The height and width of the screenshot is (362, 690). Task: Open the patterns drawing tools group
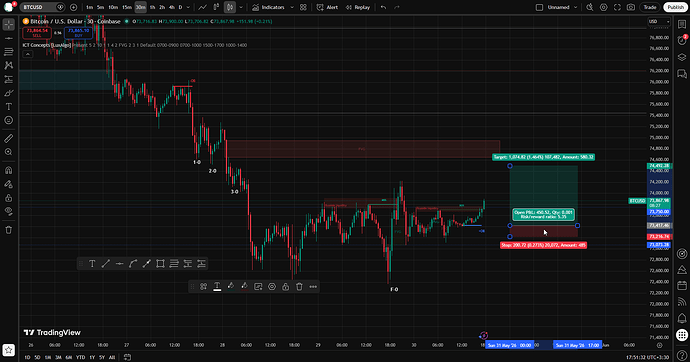[x=8, y=66]
